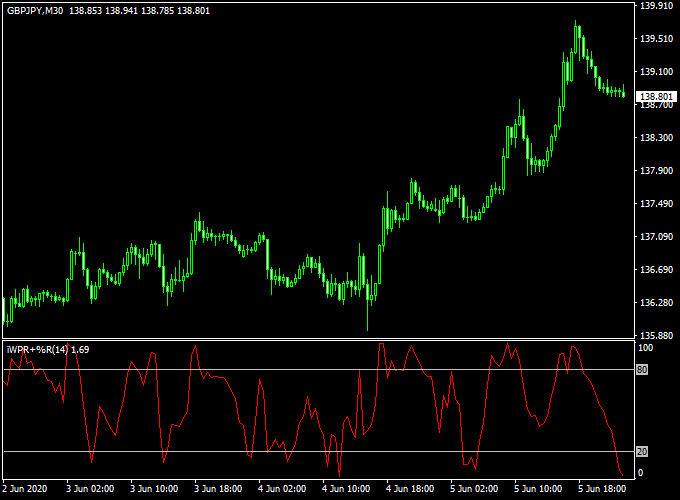Image resolution: width=680 pixels, height=500 pixels.
Task: Click the 5 Jun 10:00 time label
Action: (x=538, y=489)
